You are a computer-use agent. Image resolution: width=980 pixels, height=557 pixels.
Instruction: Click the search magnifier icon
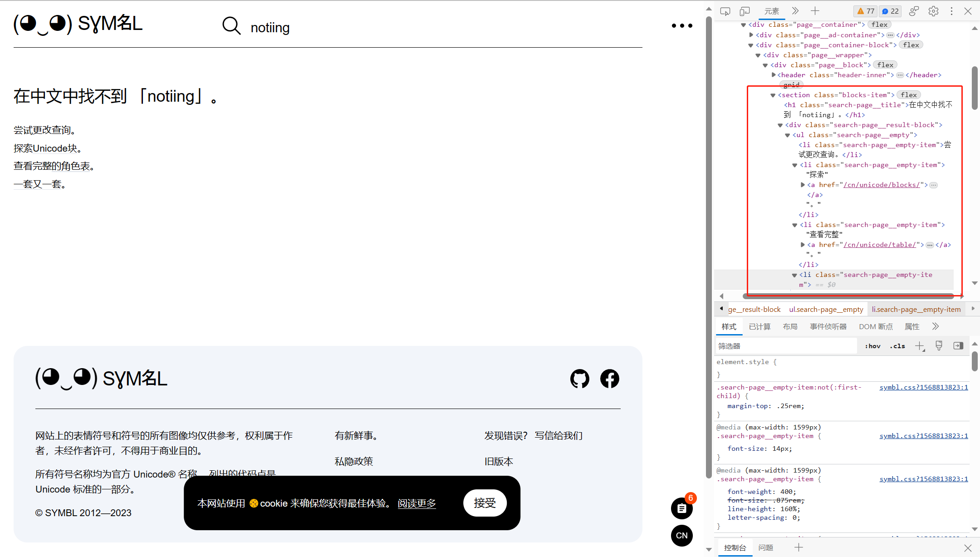point(231,26)
